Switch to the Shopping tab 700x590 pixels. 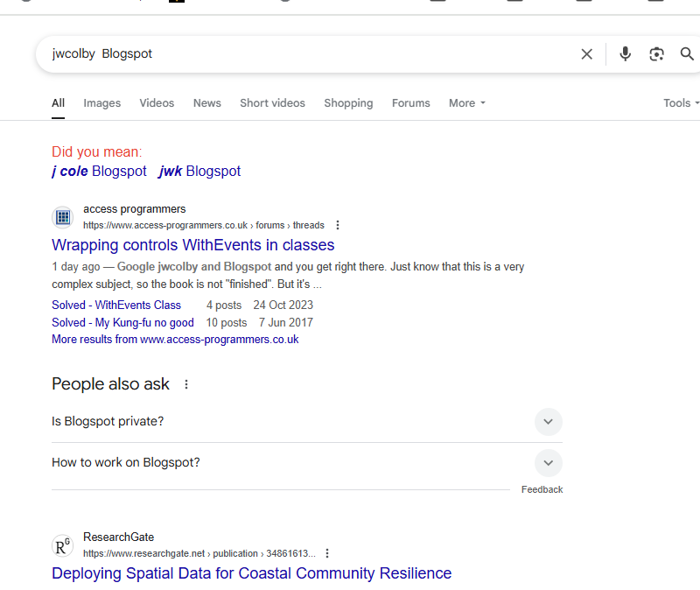click(348, 103)
